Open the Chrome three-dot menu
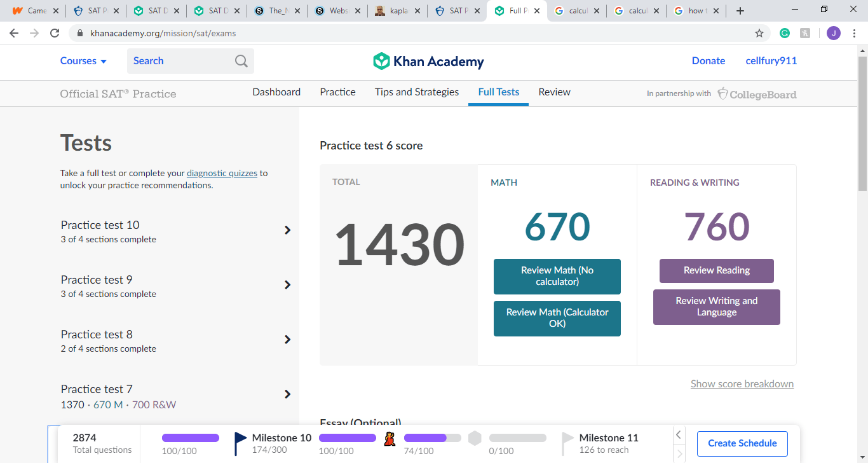Screen dimensions: 868x463 click(x=854, y=33)
